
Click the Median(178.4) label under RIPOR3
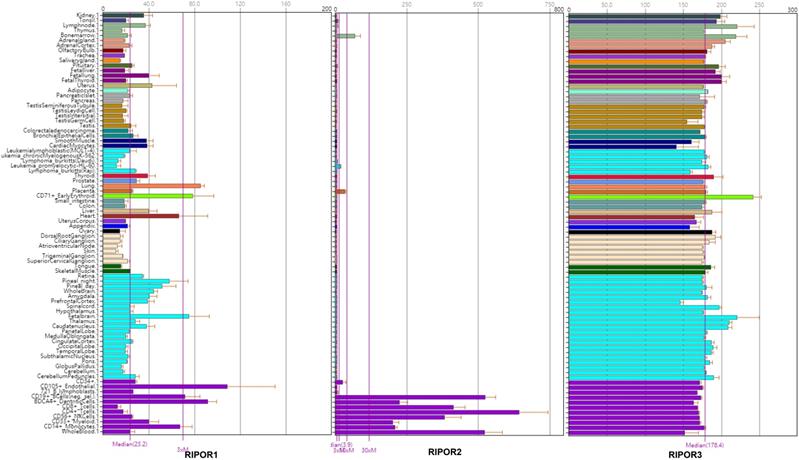[705, 444]
